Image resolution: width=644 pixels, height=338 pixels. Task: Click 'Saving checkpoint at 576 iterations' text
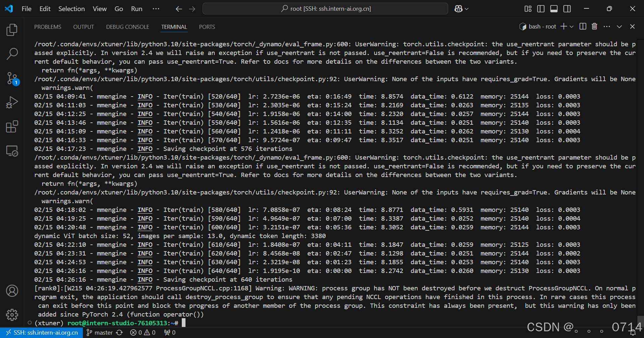coord(228,149)
